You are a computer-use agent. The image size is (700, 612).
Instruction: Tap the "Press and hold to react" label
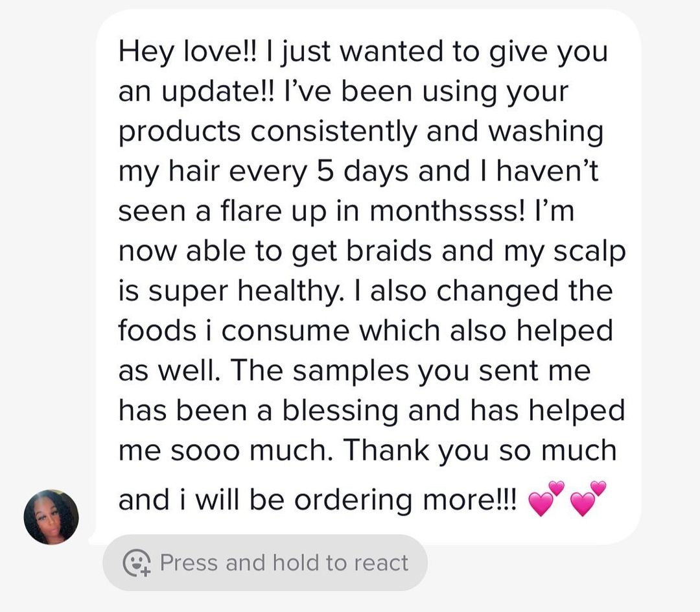pos(284,562)
